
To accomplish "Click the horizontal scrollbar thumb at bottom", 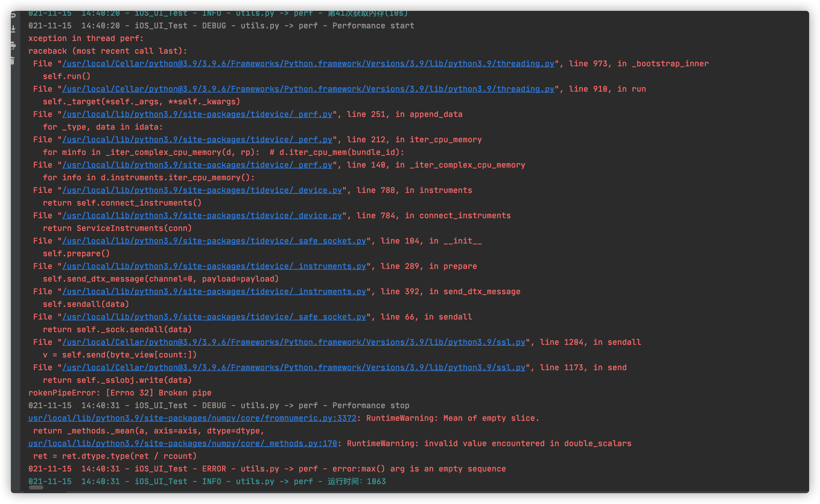I will point(36,487).
